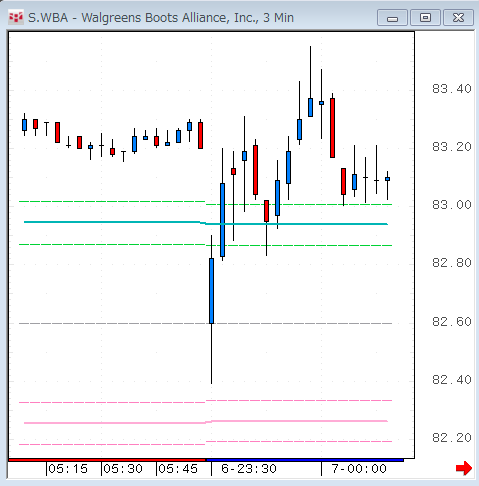Click the 83.00 price axis label
479x486 pixels.
(x=452, y=205)
